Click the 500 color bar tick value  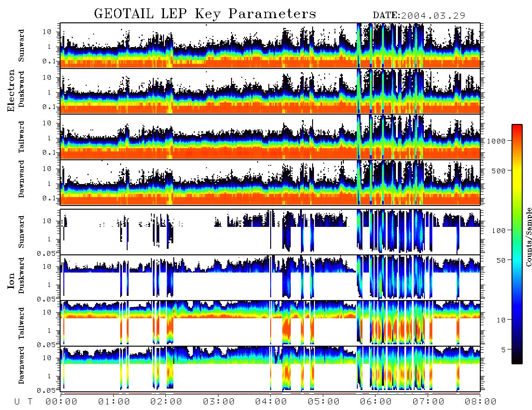(498, 171)
